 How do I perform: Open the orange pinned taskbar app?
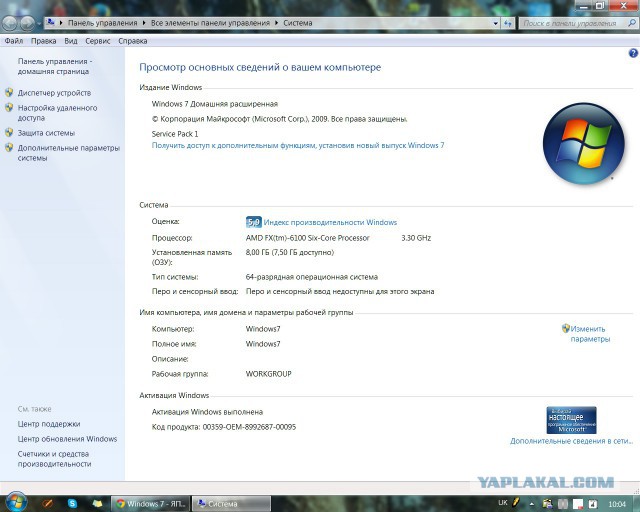point(47,503)
